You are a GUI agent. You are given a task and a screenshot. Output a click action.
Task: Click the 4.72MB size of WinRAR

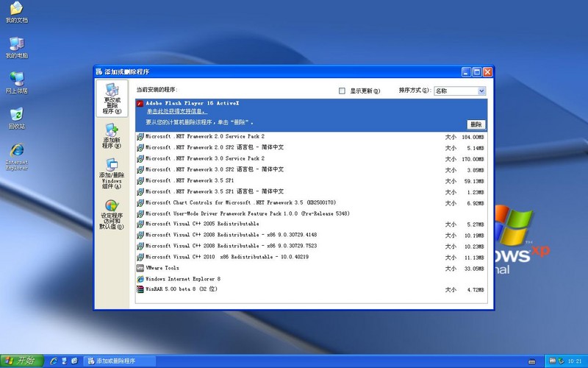pos(476,290)
